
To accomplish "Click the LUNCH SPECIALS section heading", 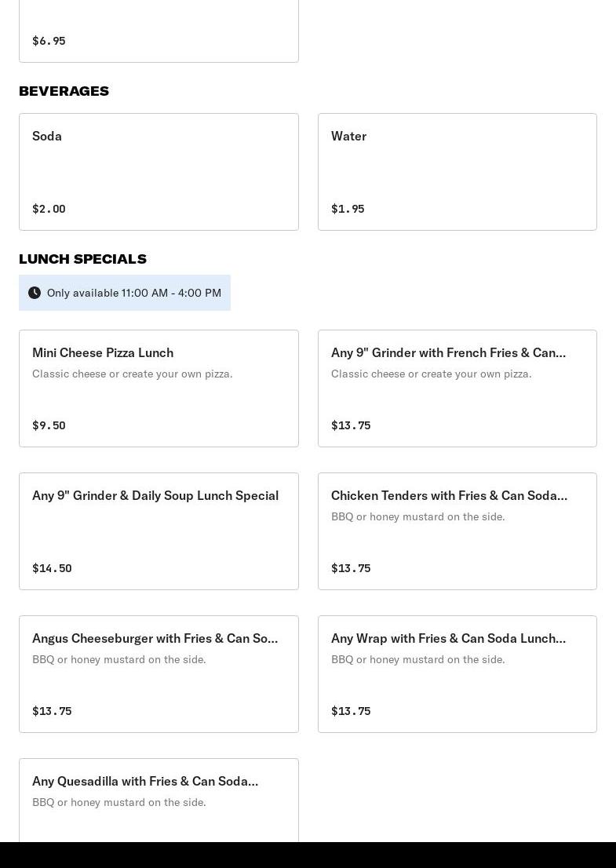I will (x=82, y=259).
